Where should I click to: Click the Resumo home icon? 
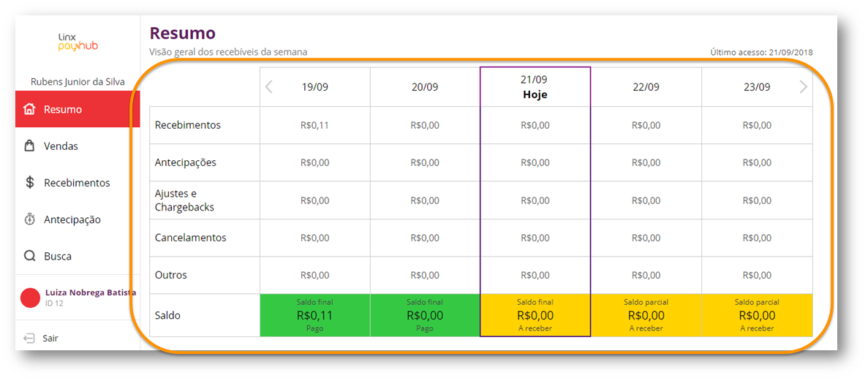point(30,109)
